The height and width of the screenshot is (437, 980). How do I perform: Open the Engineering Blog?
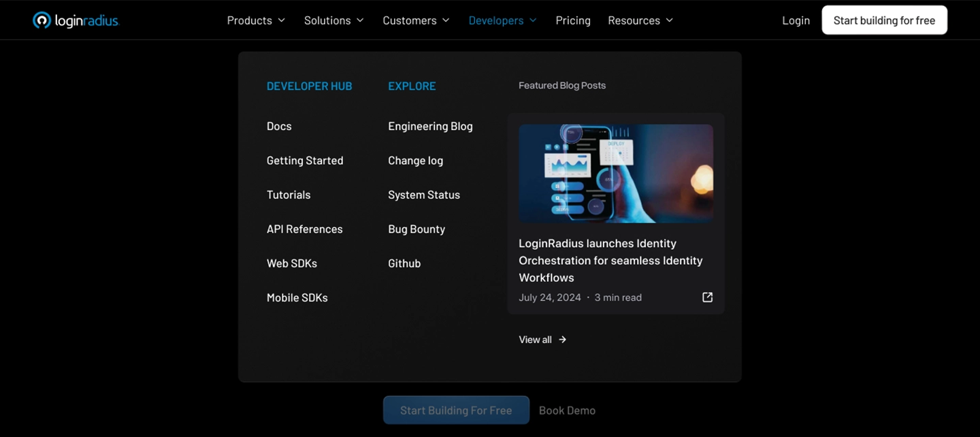430,126
